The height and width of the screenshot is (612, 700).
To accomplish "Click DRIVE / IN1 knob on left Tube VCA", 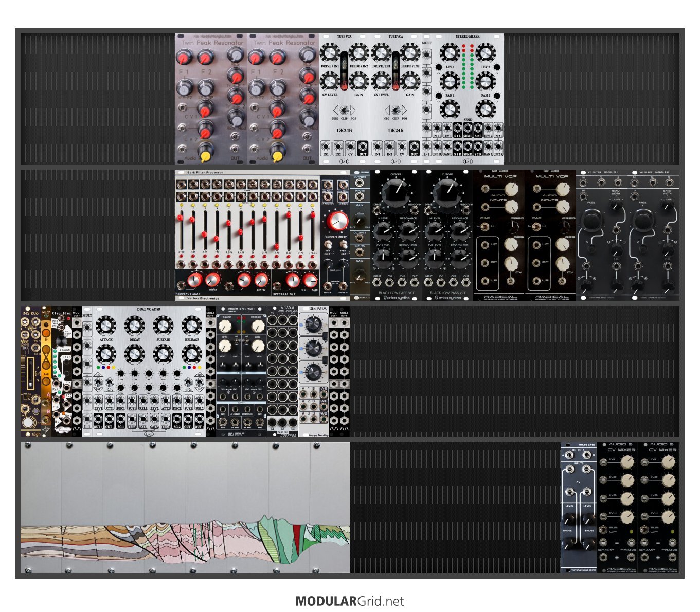I will (330, 52).
